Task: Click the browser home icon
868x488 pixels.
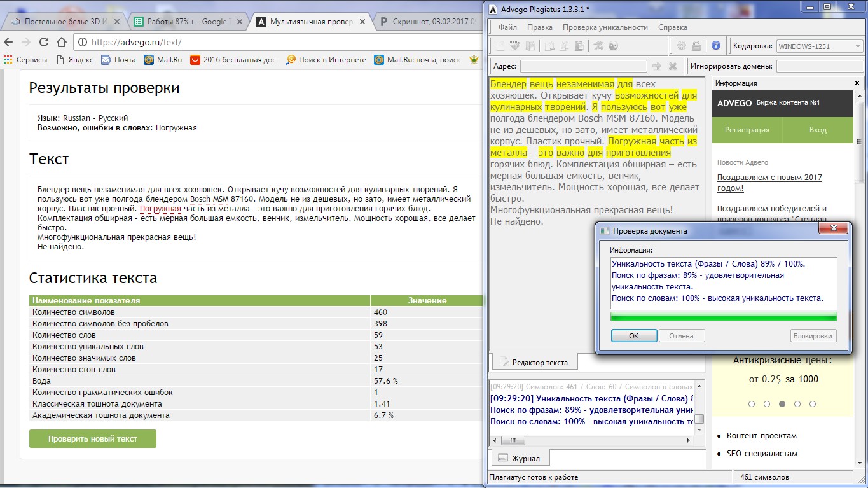Action: coord(62,42)
